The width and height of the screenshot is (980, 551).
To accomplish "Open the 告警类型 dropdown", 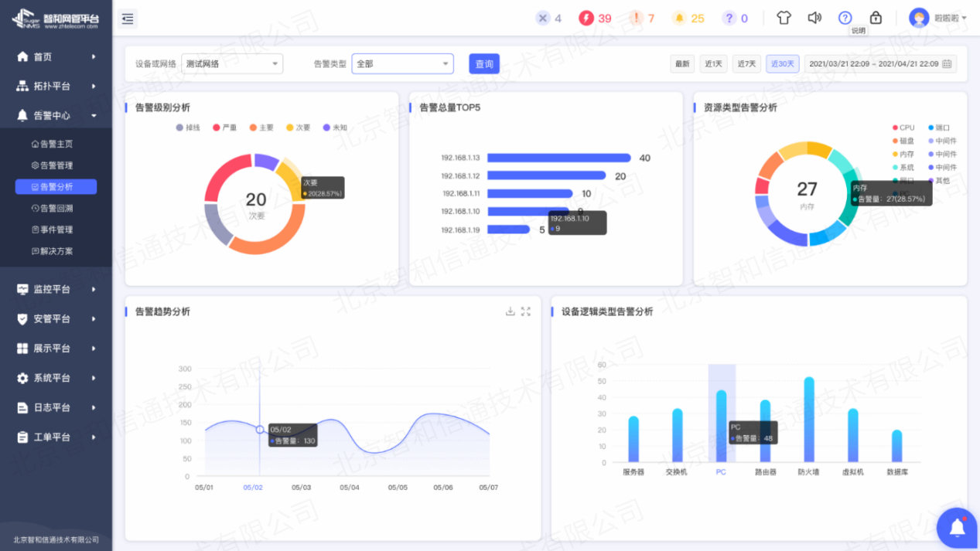I will (402, 64).
